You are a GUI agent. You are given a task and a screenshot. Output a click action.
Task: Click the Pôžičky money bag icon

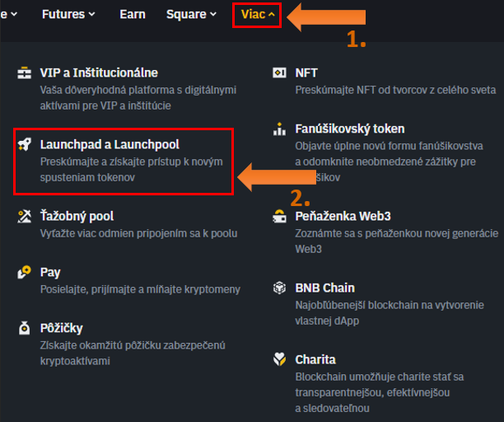coord(25,328)
